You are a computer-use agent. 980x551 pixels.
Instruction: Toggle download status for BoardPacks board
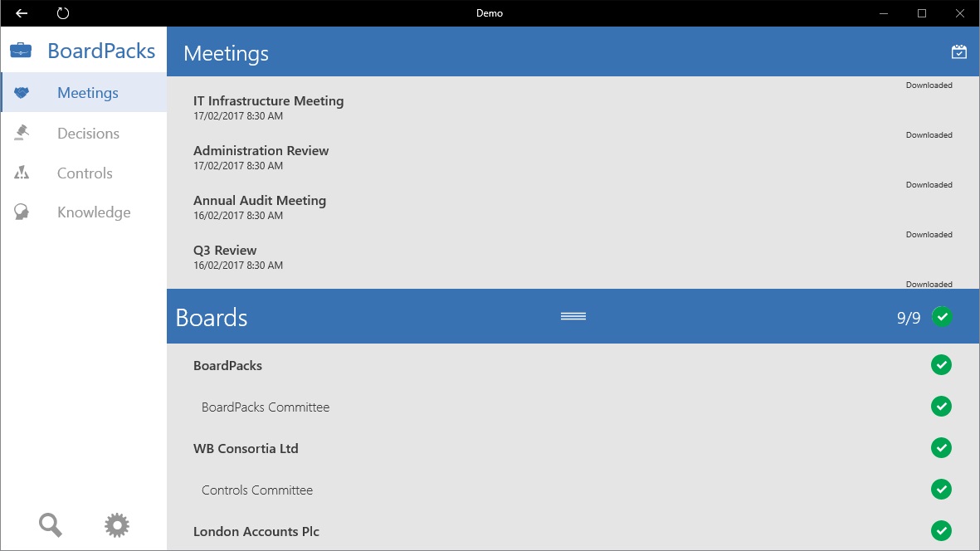pyautogui.click(x=941, y=365)
